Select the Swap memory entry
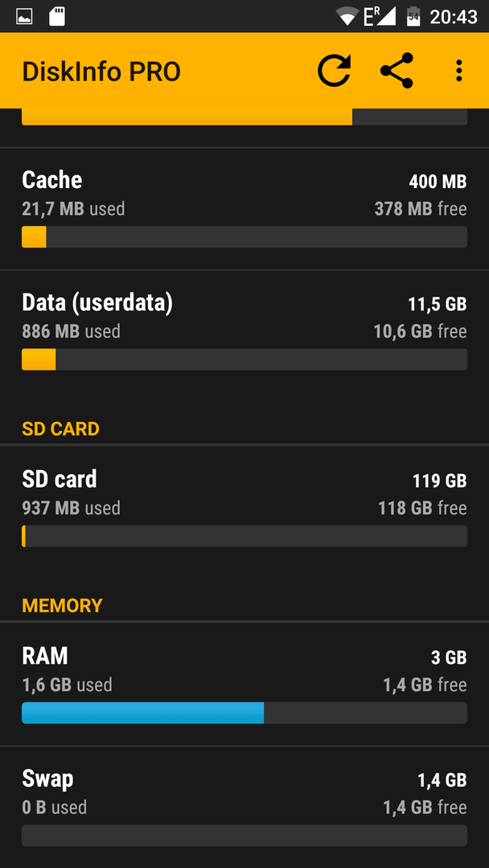The image size is (489, 868). coord(244,807)
